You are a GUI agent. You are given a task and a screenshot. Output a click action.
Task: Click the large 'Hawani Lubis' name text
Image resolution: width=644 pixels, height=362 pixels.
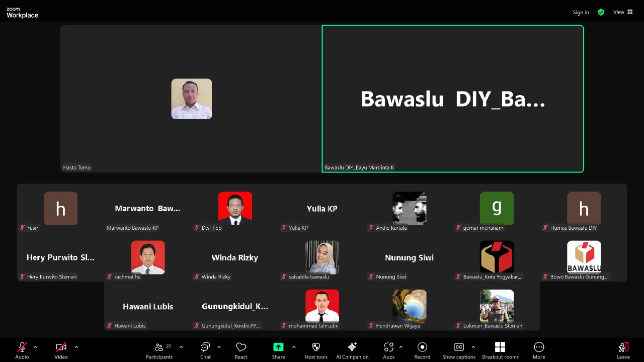[x=148, y=306]
